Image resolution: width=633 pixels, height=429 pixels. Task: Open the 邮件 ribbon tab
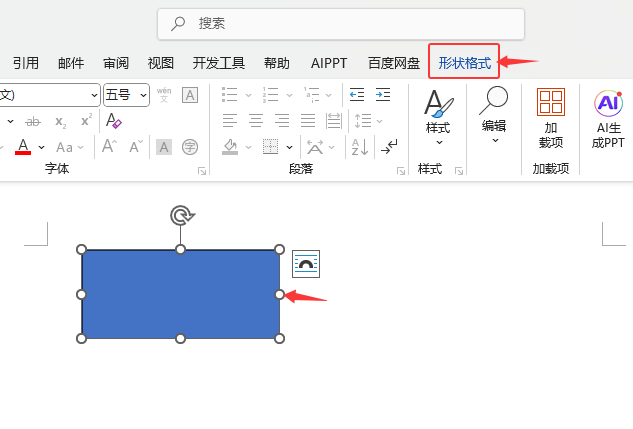71,63
